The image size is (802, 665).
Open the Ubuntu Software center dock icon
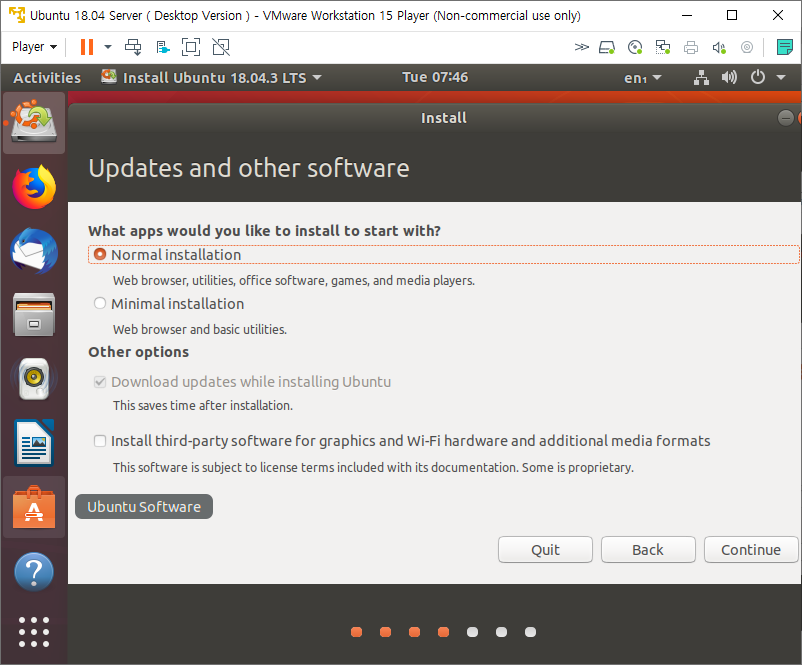tap(34, 507)
